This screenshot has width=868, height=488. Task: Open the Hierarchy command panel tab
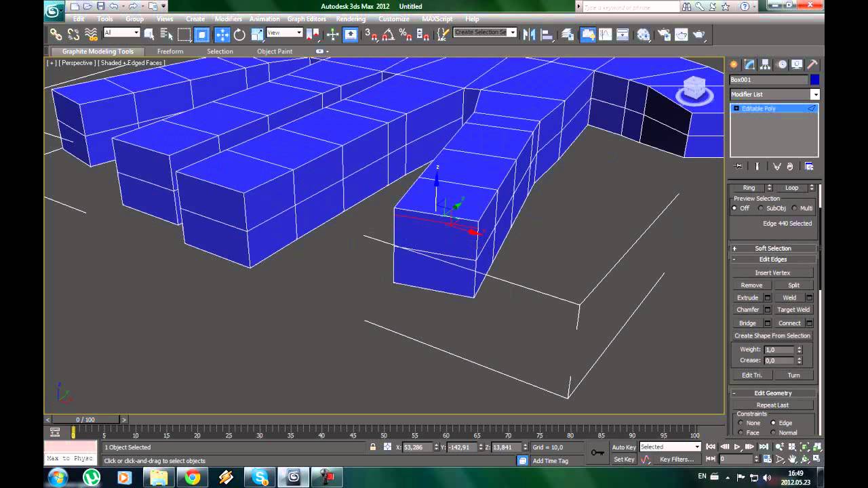pos(766,64)
